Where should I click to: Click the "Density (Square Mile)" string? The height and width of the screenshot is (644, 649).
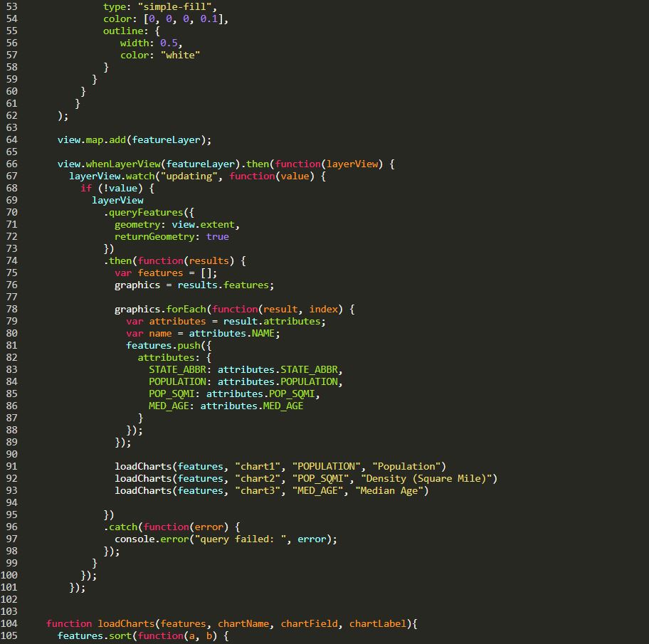pyautogui.click(x=429, y=479)
